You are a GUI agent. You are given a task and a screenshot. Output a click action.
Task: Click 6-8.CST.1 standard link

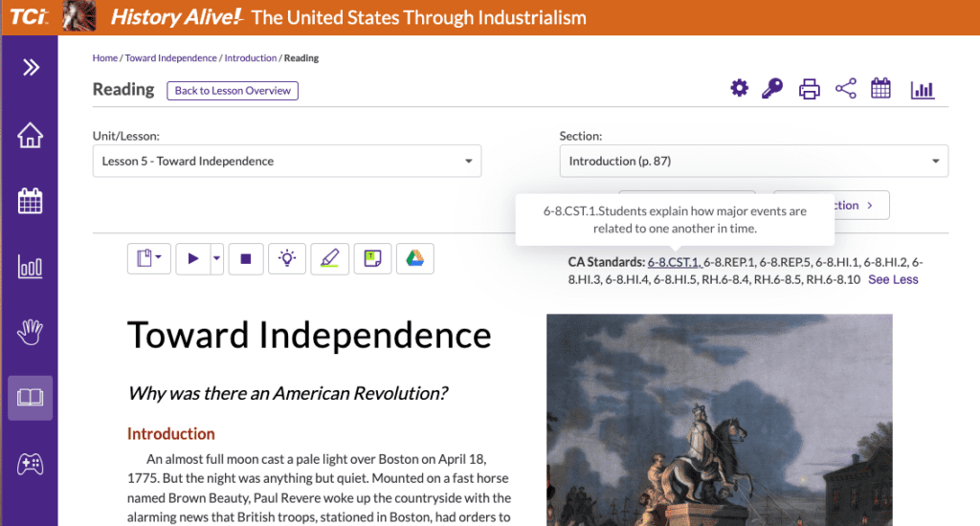coord(674,262)
